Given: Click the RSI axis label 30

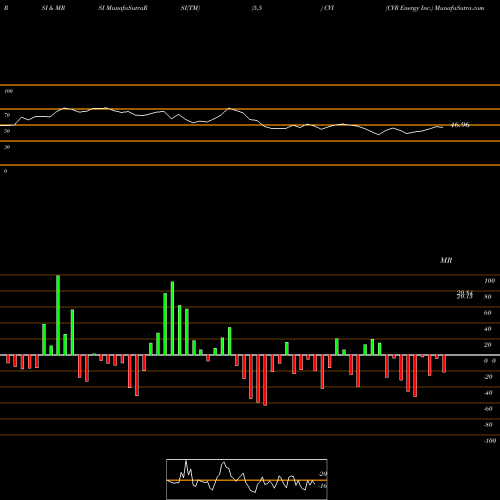Looking at the screenshot, I should (7, 147).
